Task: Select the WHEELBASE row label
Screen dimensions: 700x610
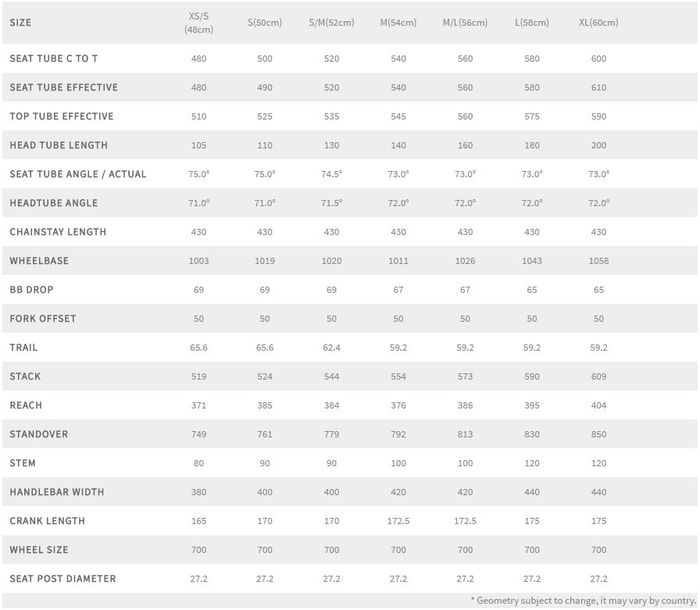Action: (39, 261)
